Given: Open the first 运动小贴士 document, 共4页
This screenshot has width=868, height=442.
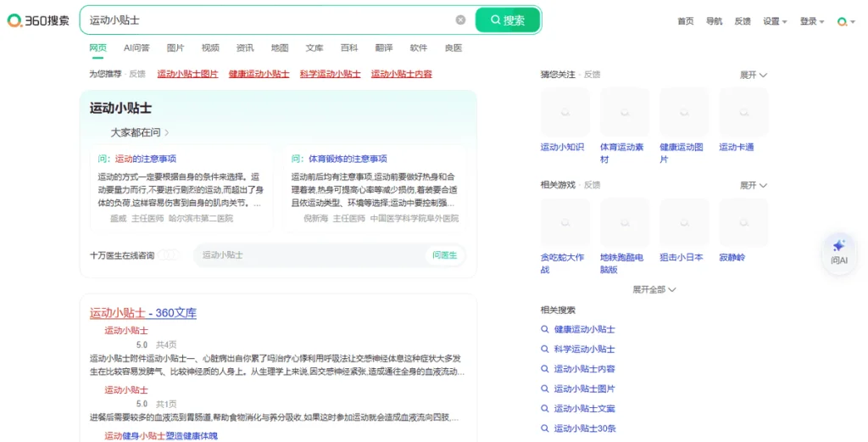Looking at the screenshot, I should point(126,331).
